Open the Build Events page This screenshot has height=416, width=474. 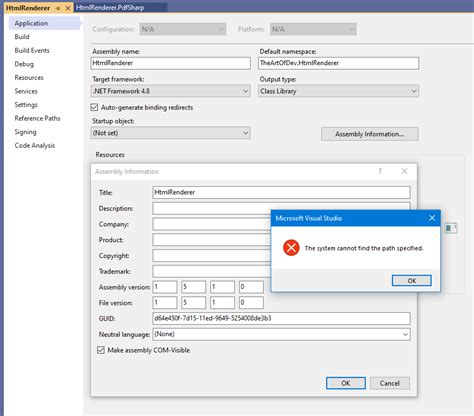[x=32, y=50]
